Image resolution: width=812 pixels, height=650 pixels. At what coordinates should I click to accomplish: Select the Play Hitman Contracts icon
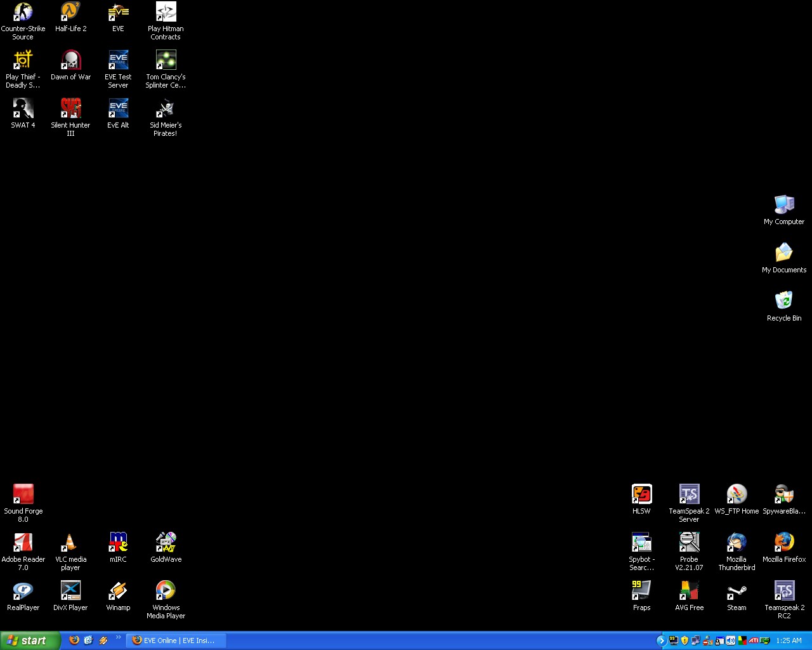[x=166, y=21]
